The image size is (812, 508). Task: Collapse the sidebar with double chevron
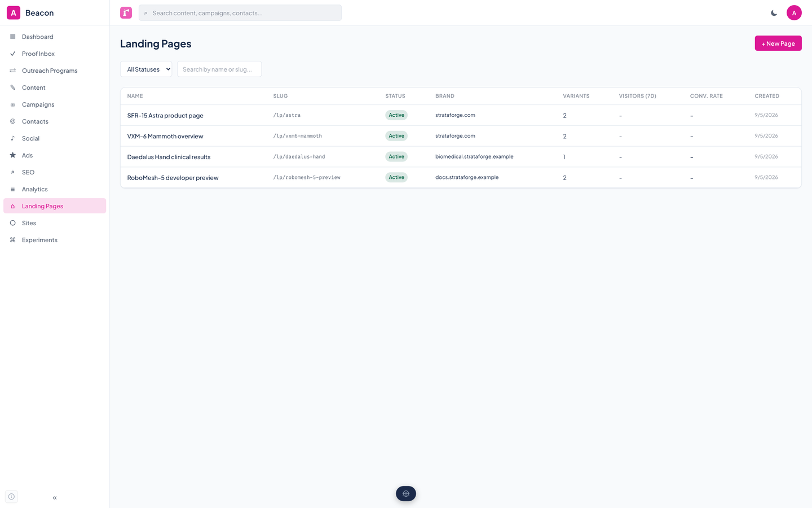click(55, 498)
